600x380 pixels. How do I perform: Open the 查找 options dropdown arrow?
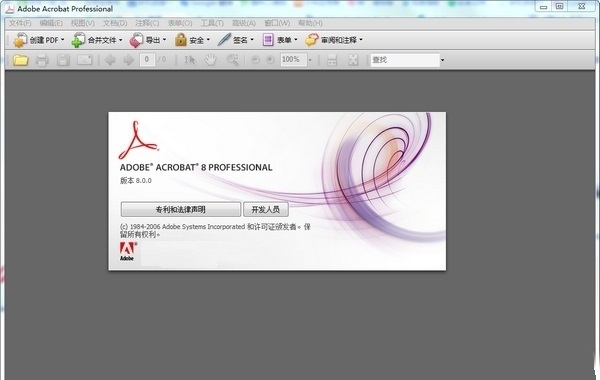point(442,60)
